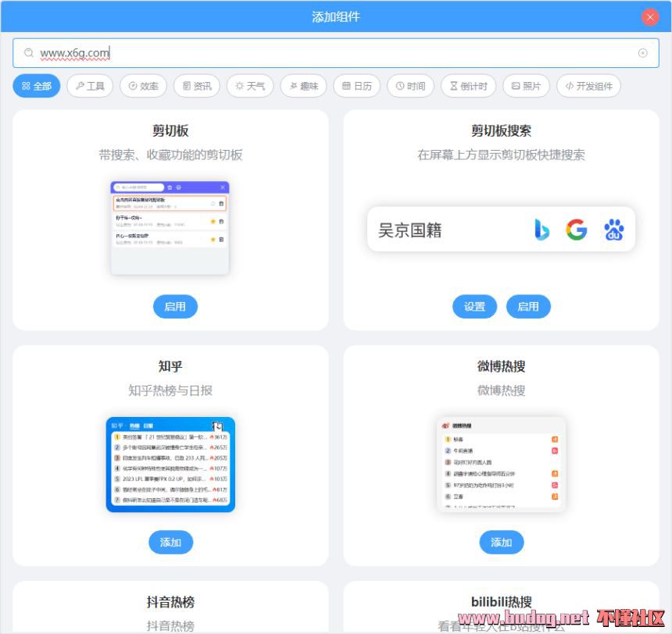The image size is (672, 634).
Task: Click description 带搜索、收藏功能的剪切板
Action: [x=170, y=155]
